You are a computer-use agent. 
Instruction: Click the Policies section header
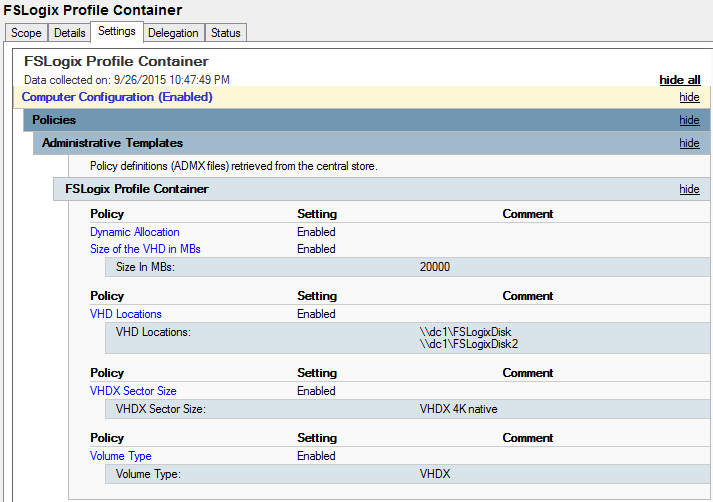tap(367, 120)
